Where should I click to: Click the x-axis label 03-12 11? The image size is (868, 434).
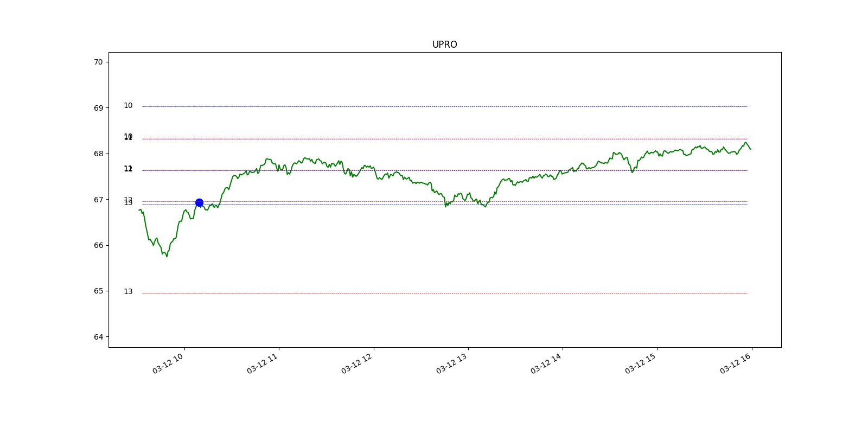263,362
